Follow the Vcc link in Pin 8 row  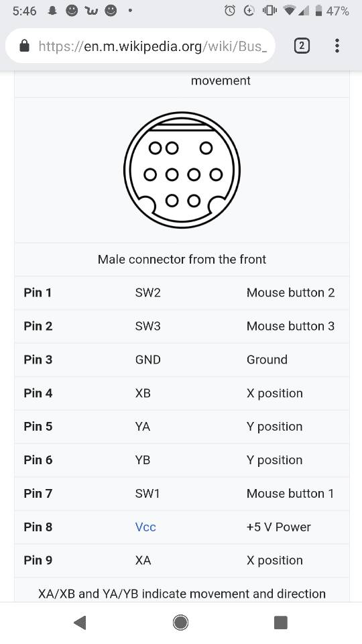coord(145,527)
